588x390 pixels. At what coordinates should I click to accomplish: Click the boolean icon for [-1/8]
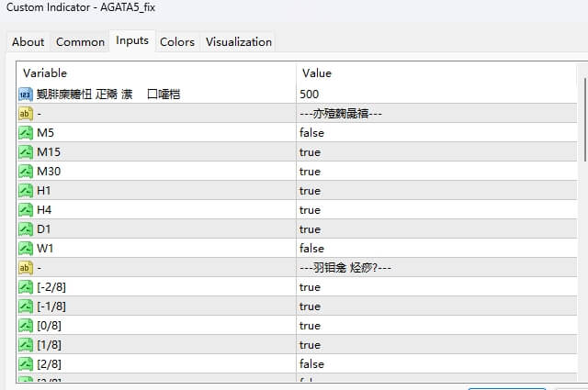(26, 306)
